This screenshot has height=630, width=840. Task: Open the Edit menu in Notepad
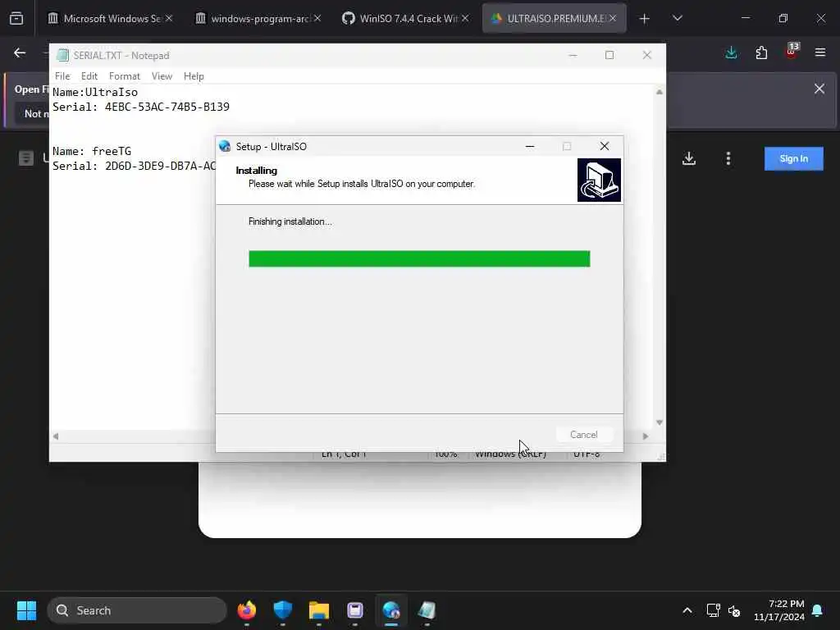coord(89,76)
